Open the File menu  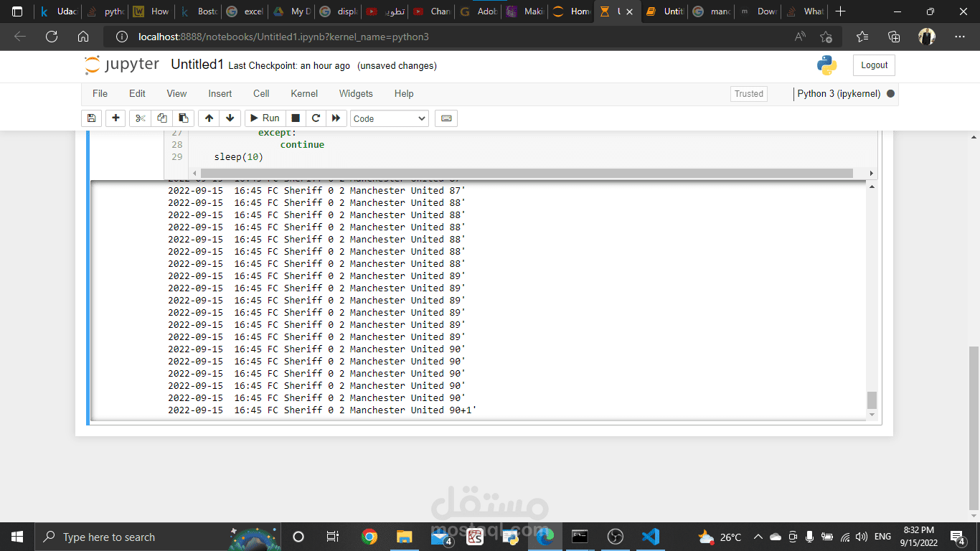coord(100,93)
